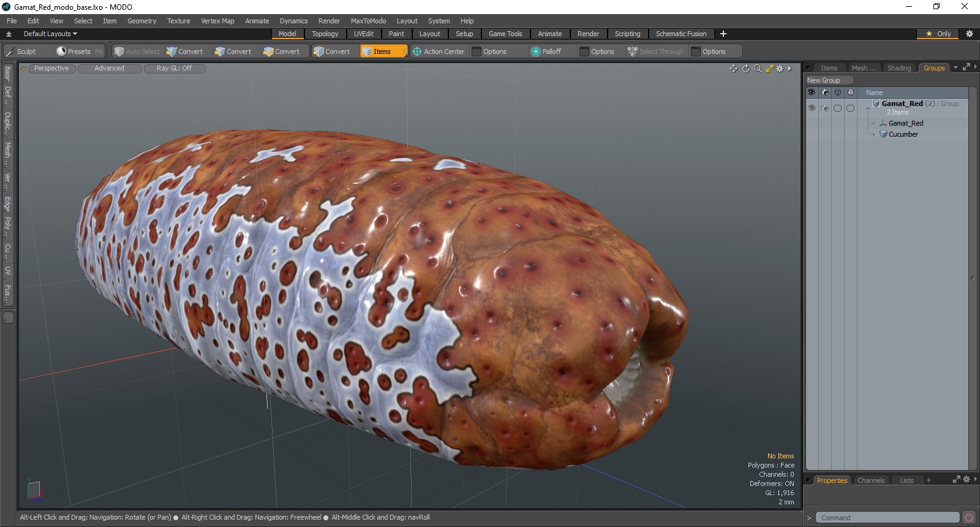980x527 pixels.
Task: Open the Geometry menu
Action: coord(141,21)
